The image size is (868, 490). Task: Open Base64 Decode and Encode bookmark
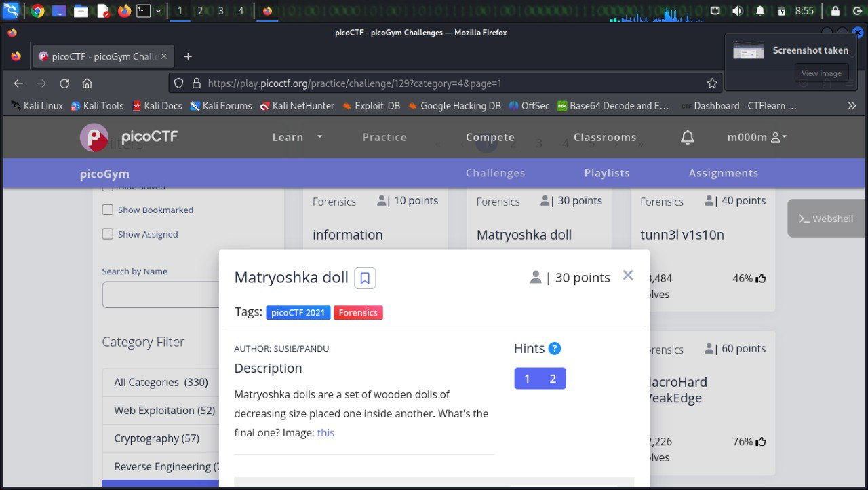[x=613, y=106]
